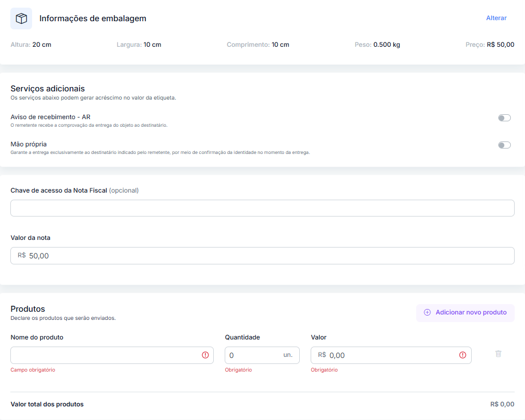The height and width of the screenshot is (420, 525).
Task: Click the plus circle icon for new product
Action: coord(427,312)
